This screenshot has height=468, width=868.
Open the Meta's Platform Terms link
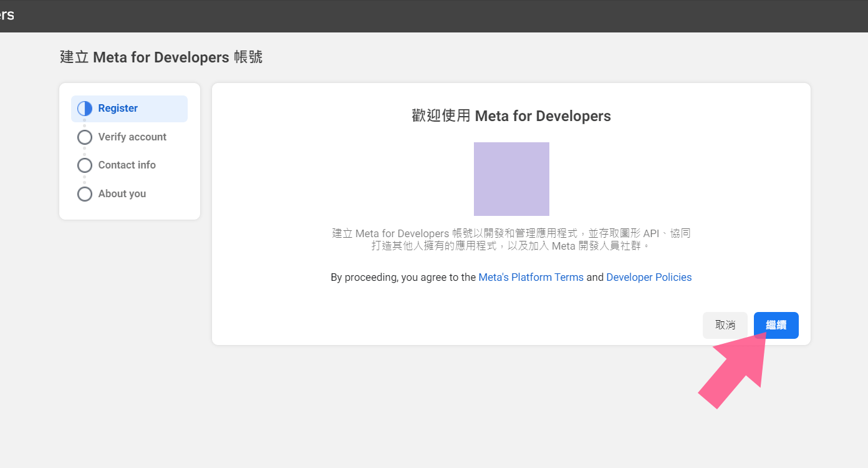[531, 277]
